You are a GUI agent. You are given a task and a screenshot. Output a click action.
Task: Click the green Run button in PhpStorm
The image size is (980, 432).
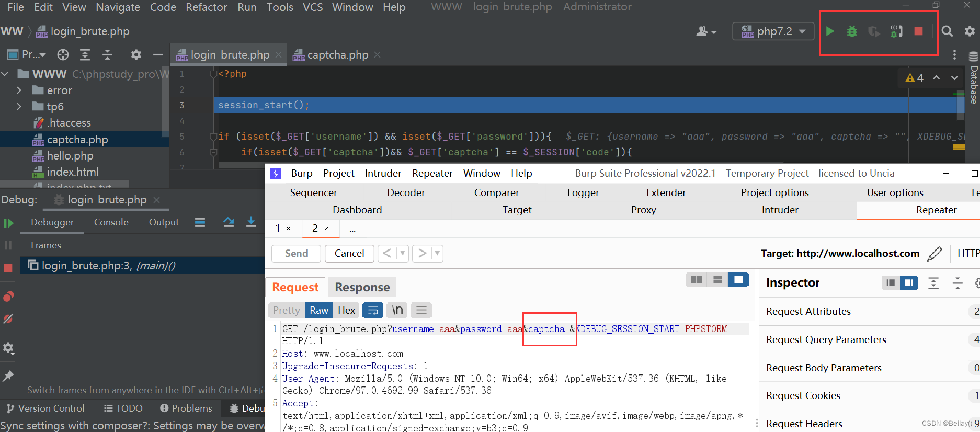tap(830, 31)
